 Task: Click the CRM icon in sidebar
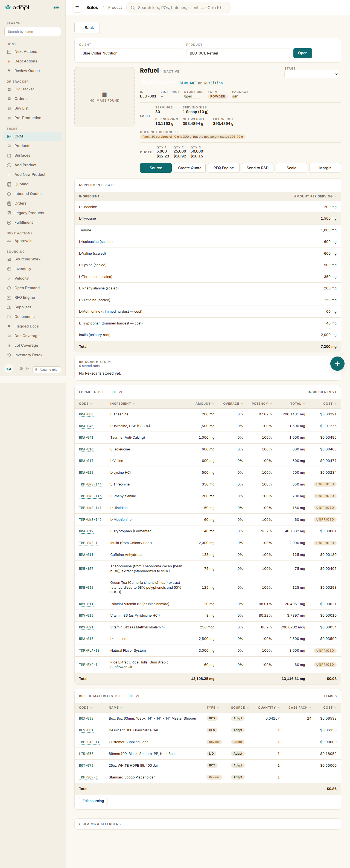click(9, 136)
